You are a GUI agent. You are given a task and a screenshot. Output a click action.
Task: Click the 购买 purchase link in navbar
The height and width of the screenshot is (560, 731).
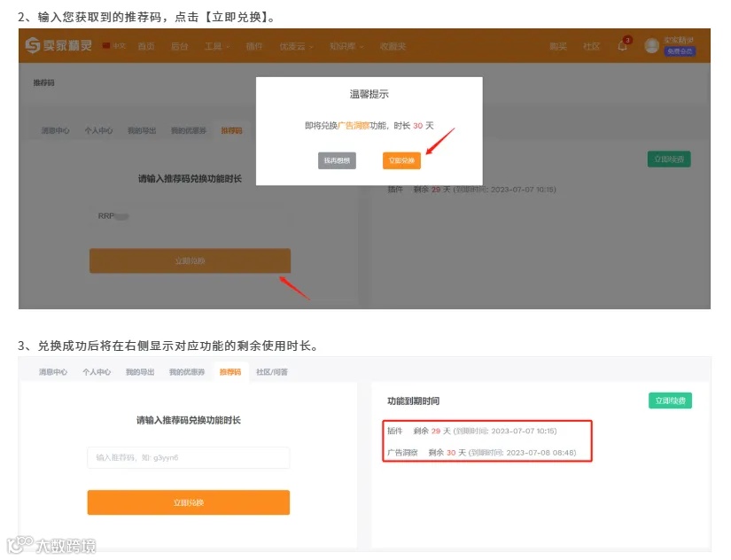click(x=556, y=47)
